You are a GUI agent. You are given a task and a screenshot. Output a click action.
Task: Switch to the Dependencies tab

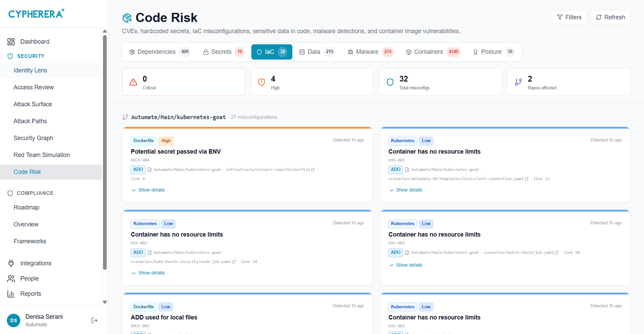point(160,52)
